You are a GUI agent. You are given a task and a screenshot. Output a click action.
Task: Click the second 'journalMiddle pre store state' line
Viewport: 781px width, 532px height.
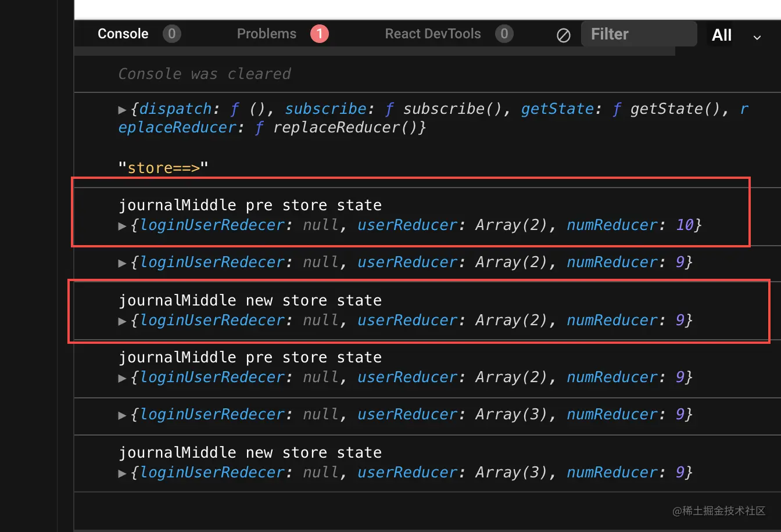[x=250, y=357]
